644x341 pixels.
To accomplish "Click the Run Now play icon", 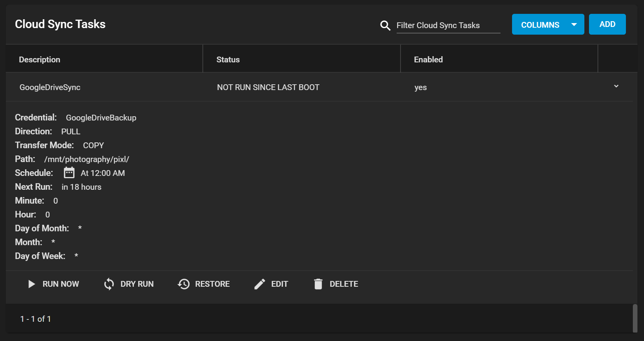I will tap(32, 284).
